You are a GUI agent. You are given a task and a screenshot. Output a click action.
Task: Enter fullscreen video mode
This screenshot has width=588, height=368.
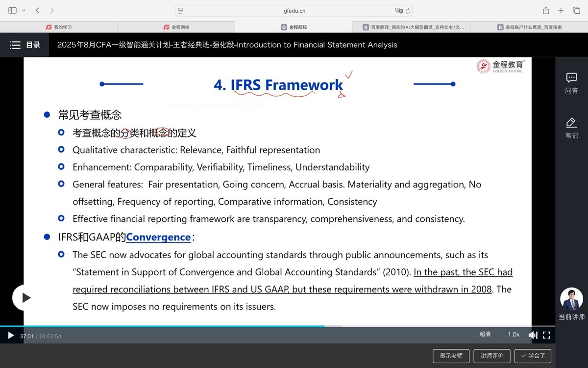click(546, 335)
